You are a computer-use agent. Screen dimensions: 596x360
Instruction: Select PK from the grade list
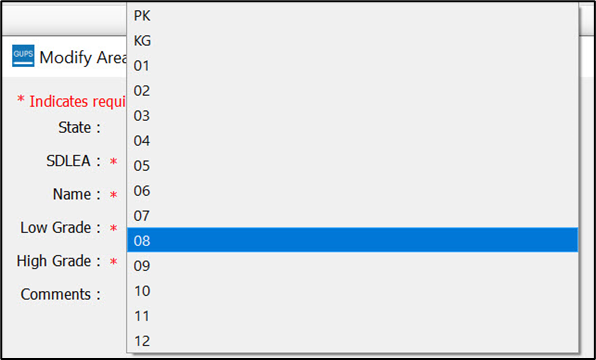[352, 16]
